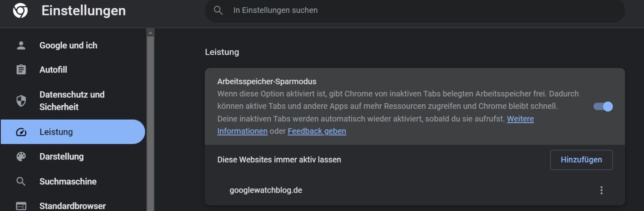The height and width of the screenshot is (211, 644).
Task: Open the Autofill settings section
Action: pos(53,70)
